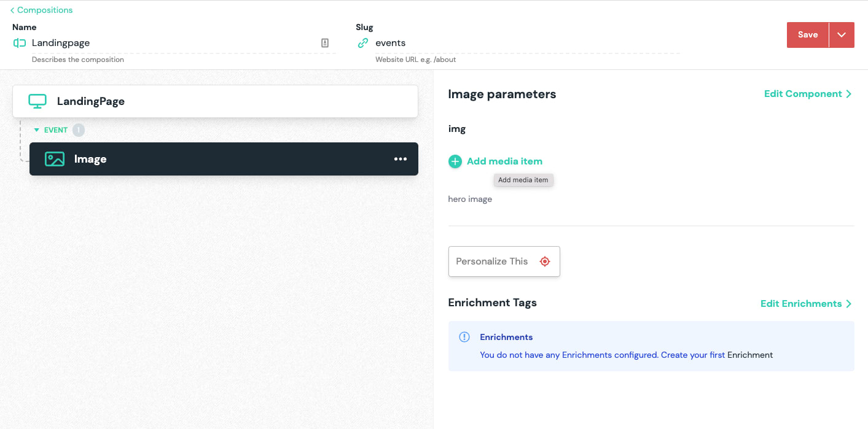The image size is (868, 429).
Task: Click the Save button
Action: tap(808, 35)
